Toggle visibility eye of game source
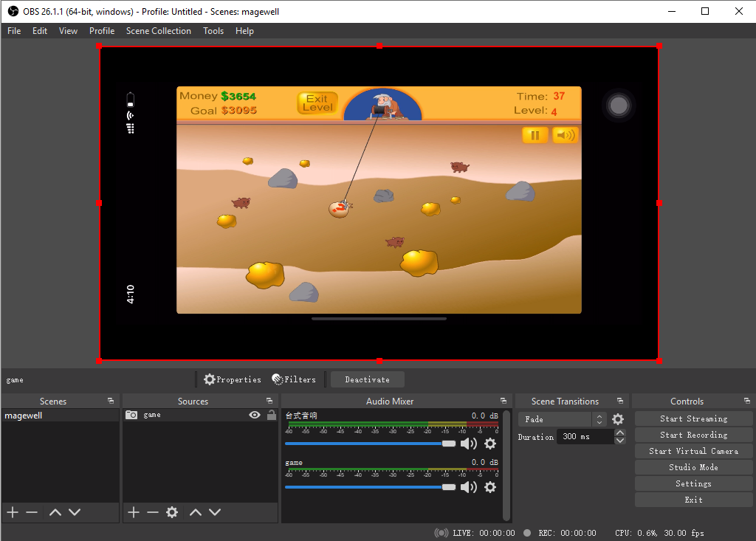The height and width of the screenshot is (541, 756). point(255,415)
